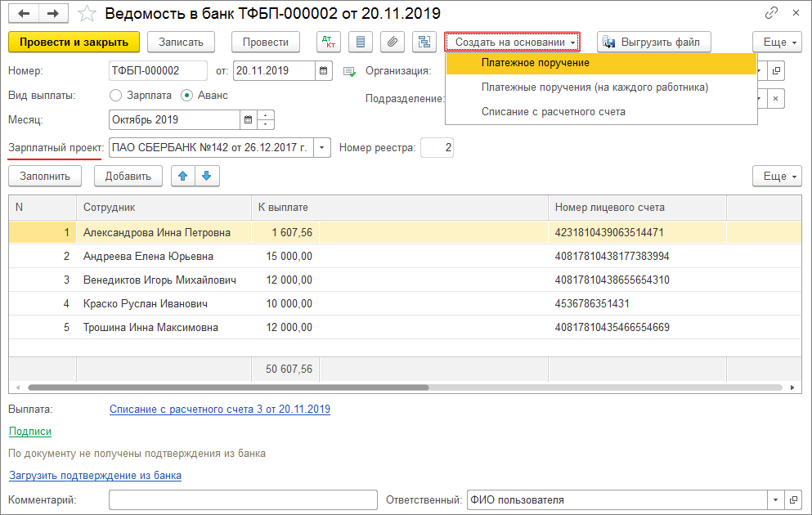Click Записать button
Screen dimensions: 812x515
(181, 42)
